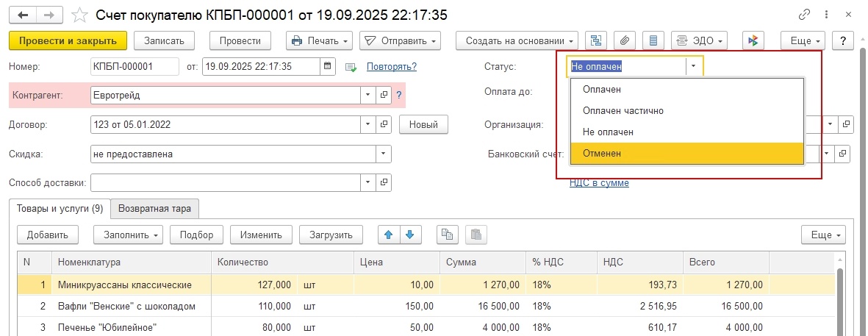Open the document structure icon

595,40
